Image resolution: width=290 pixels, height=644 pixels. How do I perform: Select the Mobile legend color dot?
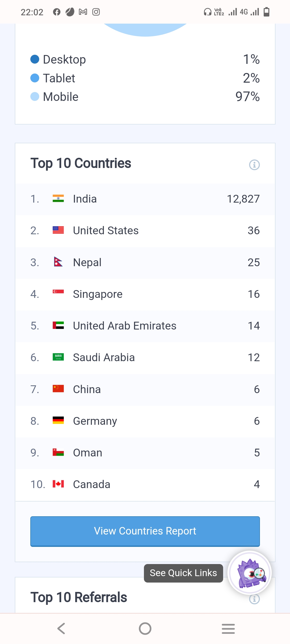35,97
